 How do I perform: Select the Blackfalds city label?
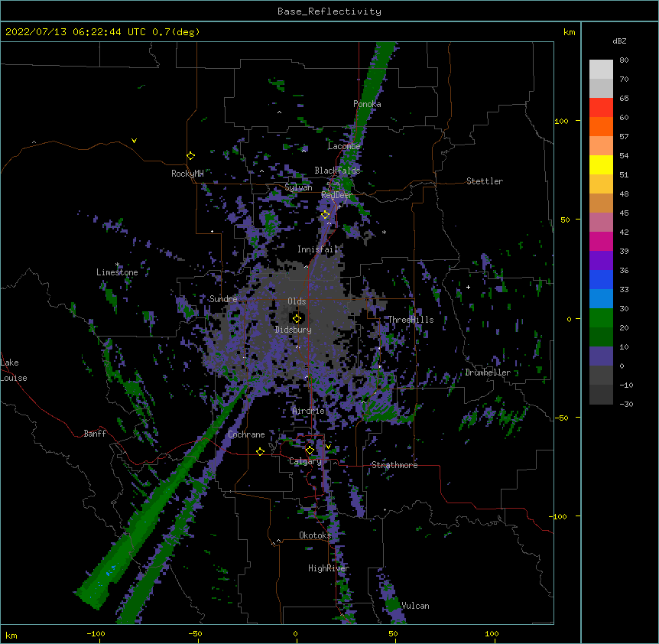click(337, 171)
